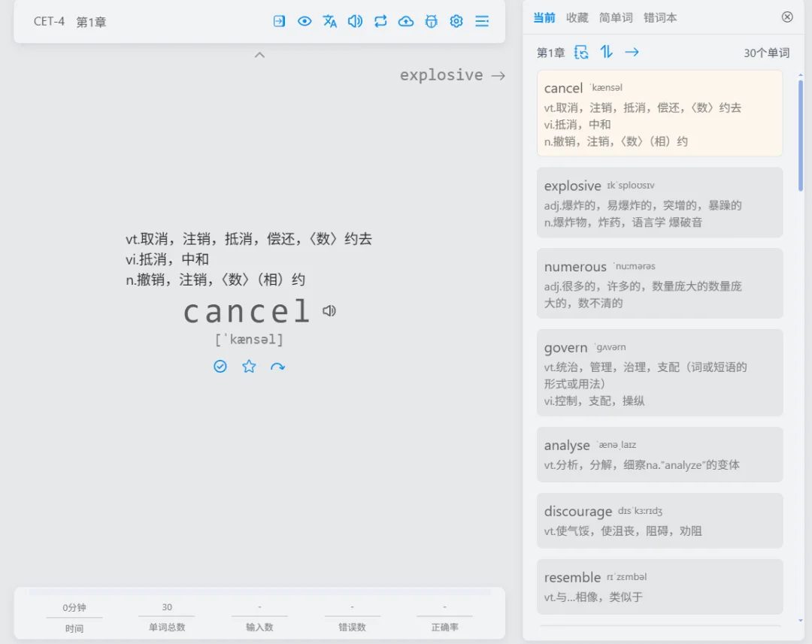Click the redo arrow under cancel
Viewport: 812px width, 644px height.
coord(278,366)
